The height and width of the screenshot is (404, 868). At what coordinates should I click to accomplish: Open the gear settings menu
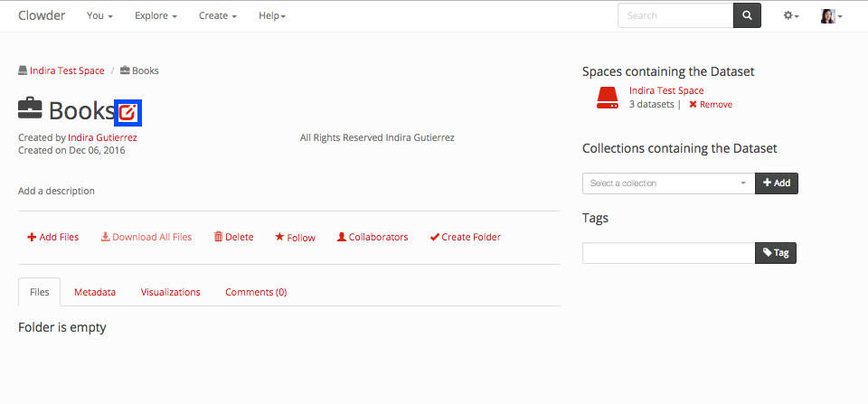tap(791, 16)
